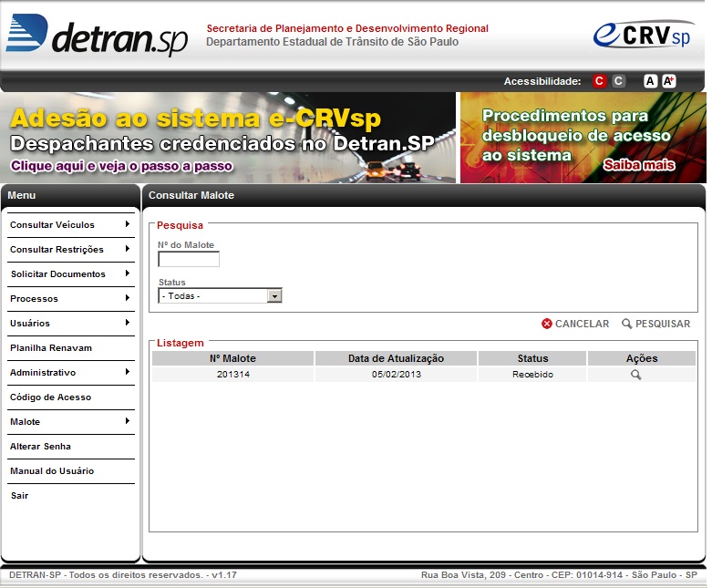712x588 pixels.
Task: Click Recebido status cell
Action: [x=532, y=374]
